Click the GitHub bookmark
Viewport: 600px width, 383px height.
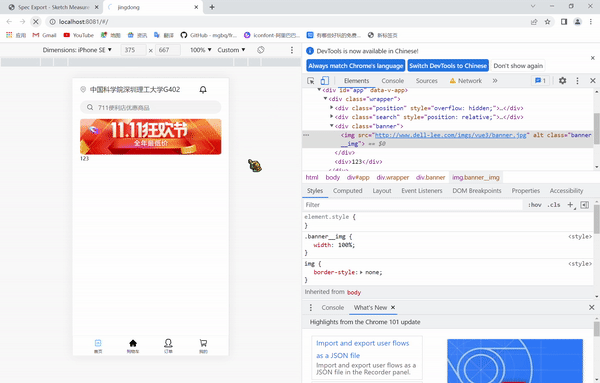point(209,35)
